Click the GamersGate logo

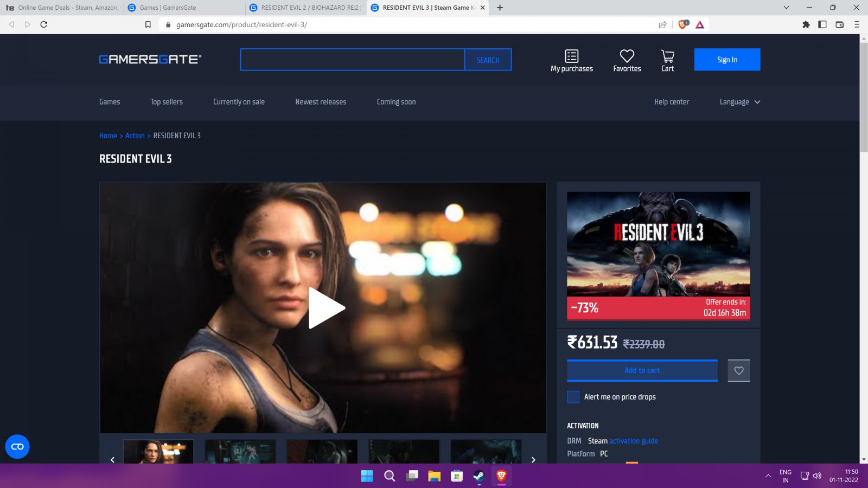pyautogui.click(x=150, y=59)
